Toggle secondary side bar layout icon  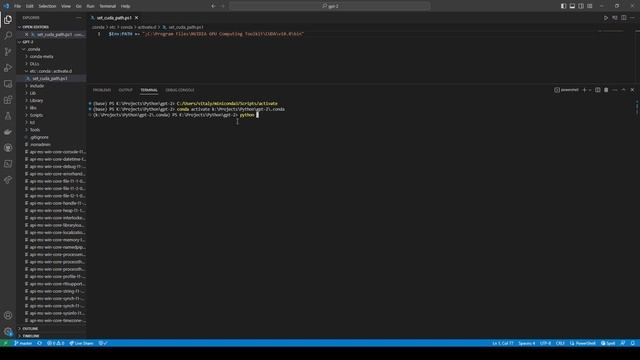581,6
